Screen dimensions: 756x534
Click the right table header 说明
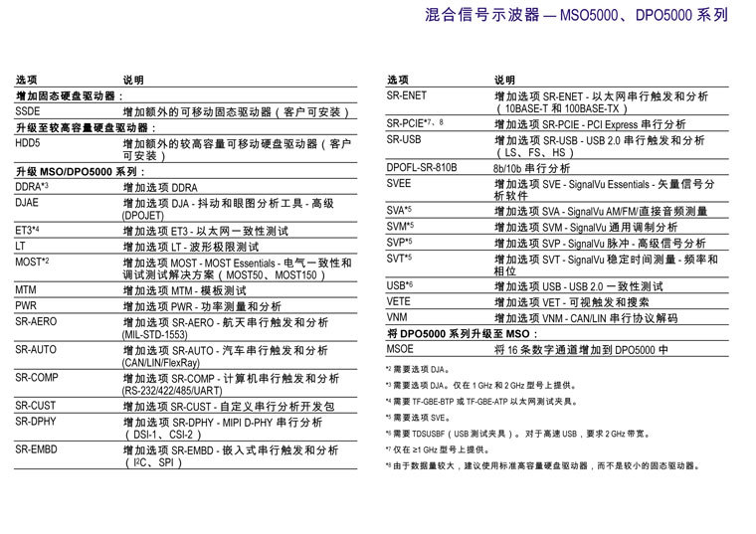(504, 80)
